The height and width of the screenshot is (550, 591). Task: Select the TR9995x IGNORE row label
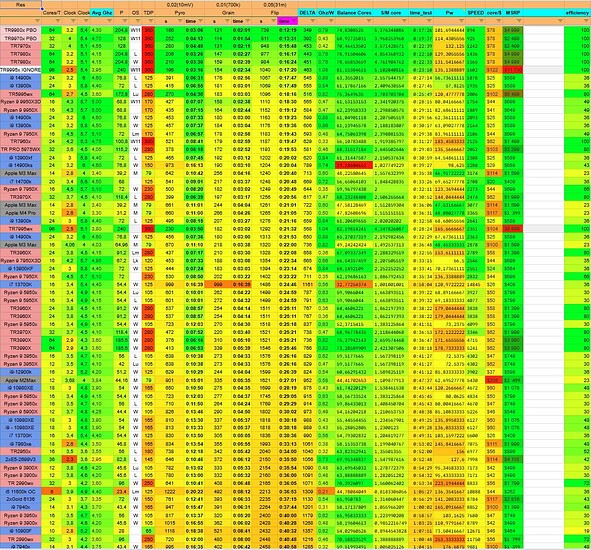coord(21,70)
